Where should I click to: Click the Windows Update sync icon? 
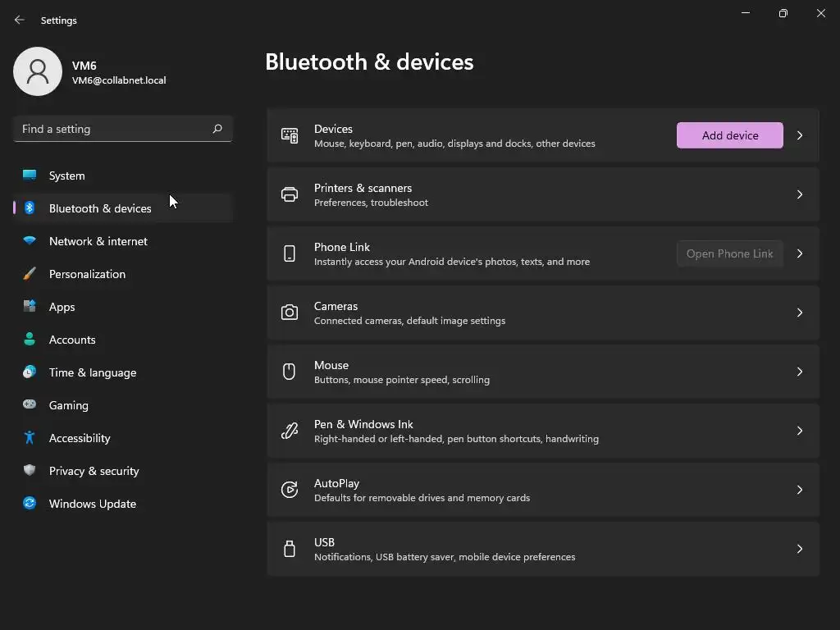(30, 504)
